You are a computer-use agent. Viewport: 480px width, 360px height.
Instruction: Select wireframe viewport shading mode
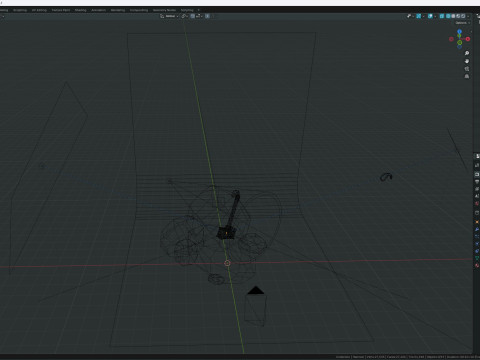click(448, 16)
